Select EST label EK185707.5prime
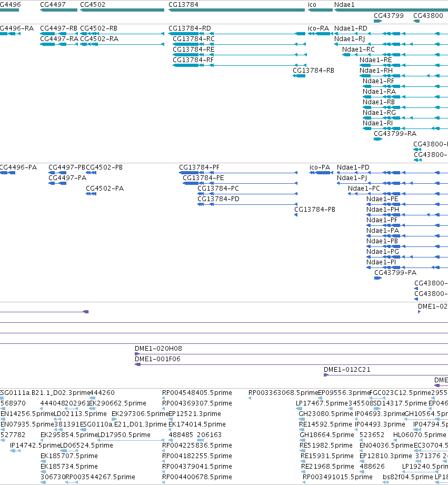448x485 pixels. coord(69,456)
